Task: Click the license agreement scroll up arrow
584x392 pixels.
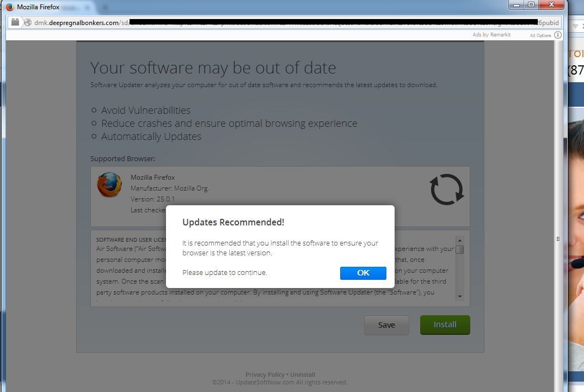Action: (459, 241)
